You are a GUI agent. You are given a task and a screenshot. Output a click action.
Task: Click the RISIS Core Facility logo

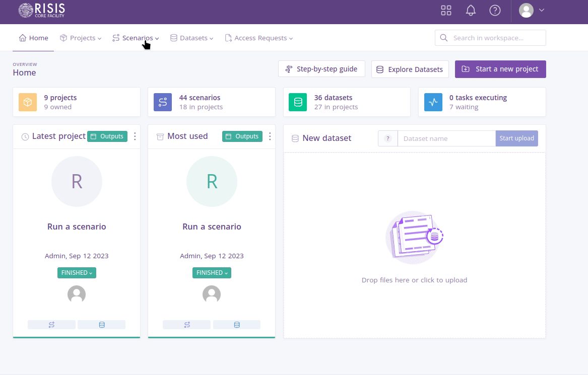coord(40,10)
